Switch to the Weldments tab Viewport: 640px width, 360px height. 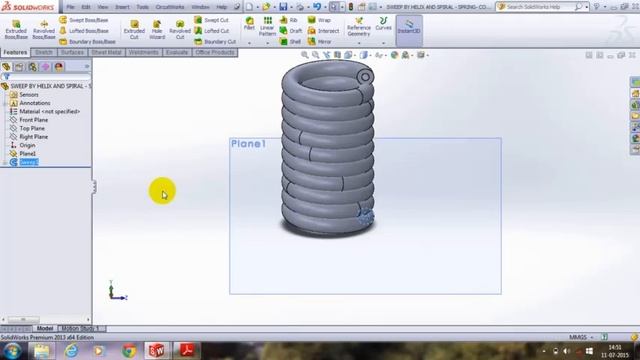pos(143,52)
